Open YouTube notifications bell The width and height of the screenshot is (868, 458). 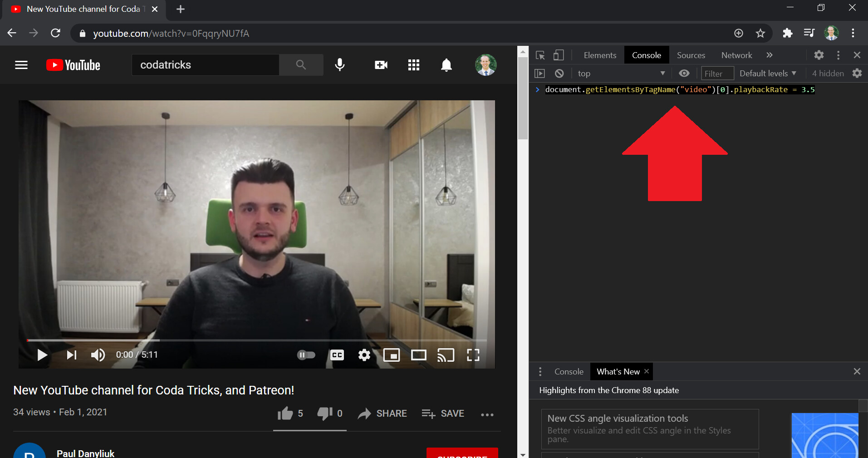(x=446, y=65)
